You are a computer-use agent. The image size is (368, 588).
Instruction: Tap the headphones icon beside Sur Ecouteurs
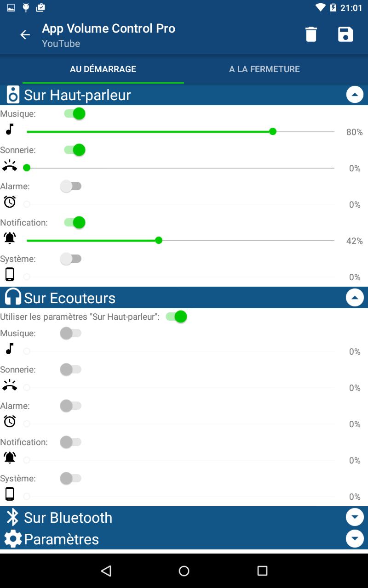click(x=13, y=297)
